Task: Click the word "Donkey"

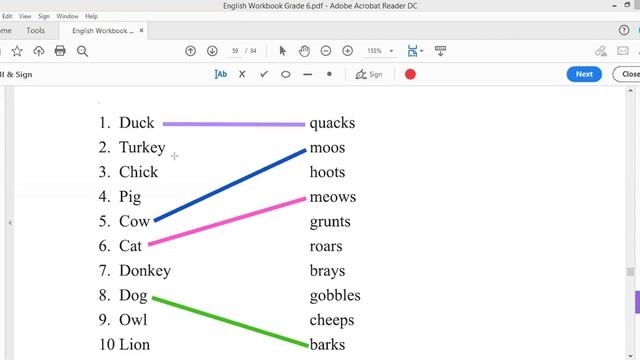Action: pos(145,271)
